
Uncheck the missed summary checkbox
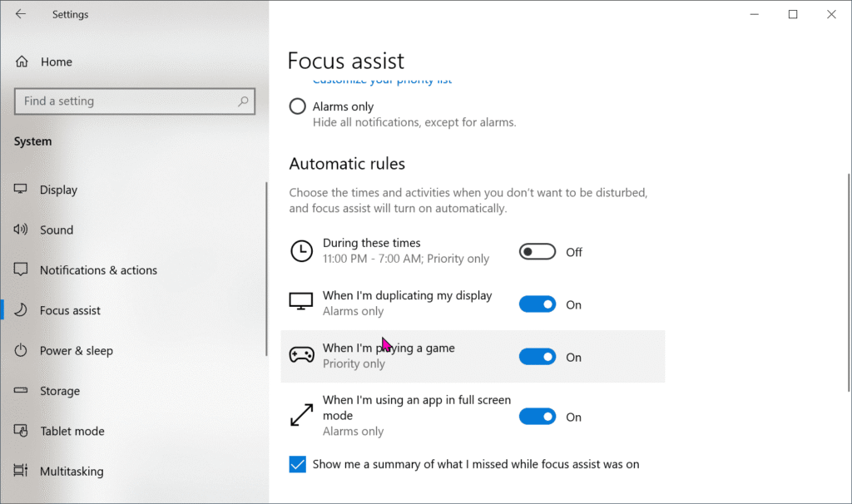click(297, 464)
